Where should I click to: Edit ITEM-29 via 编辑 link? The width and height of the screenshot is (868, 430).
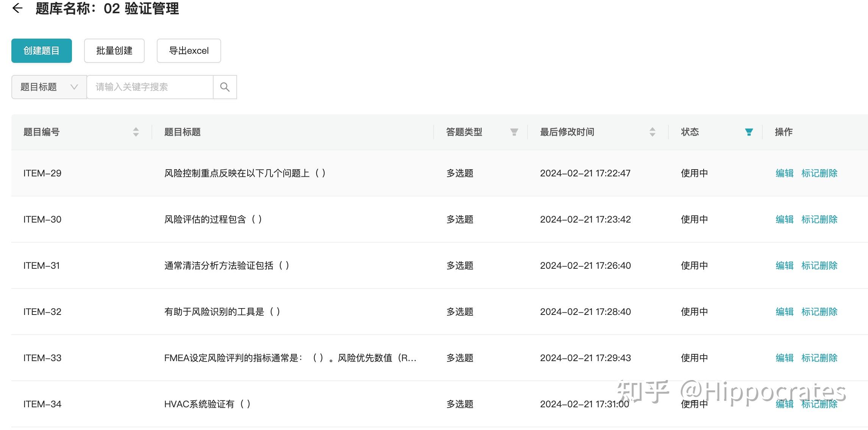pos(784,173)
